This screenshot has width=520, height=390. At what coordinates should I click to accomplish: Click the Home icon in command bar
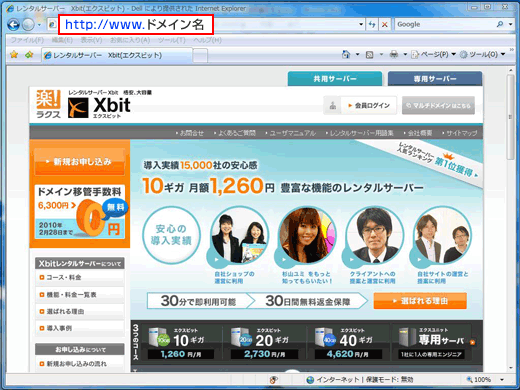coord(346,54)
